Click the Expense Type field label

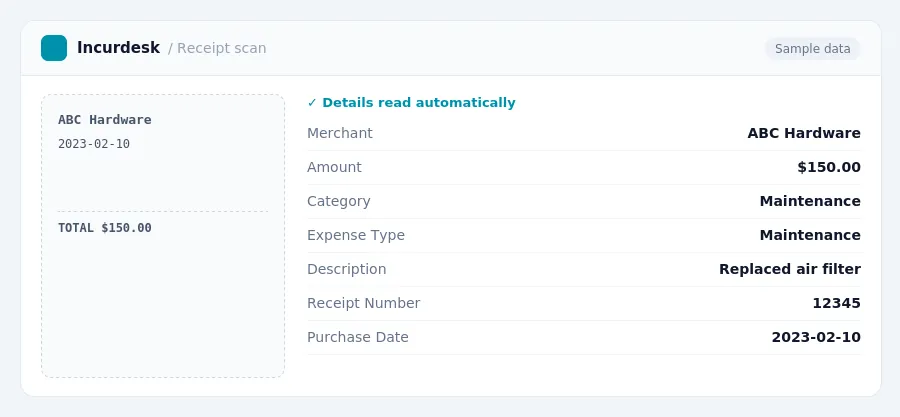tap(356, 235)
